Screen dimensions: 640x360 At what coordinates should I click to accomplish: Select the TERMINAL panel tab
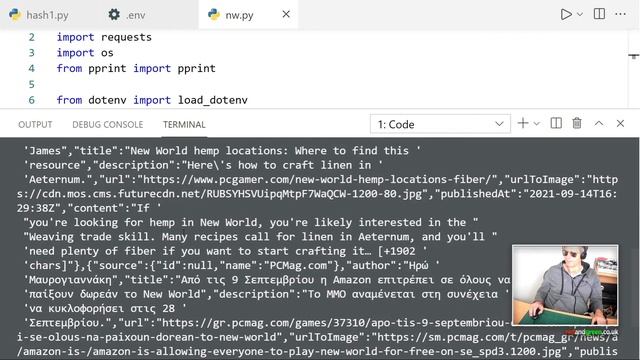pos(184,124)
